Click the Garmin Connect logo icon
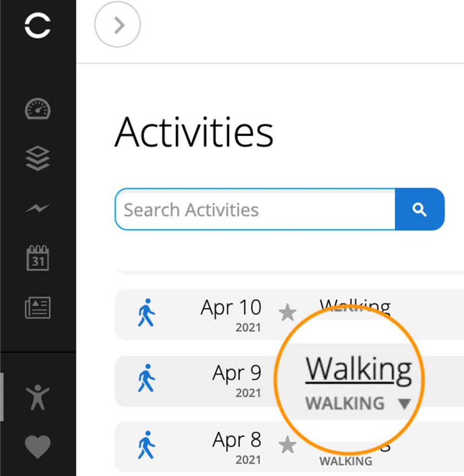Image resolution: width=464 pixels, height=476 pixels. point(37,26)
